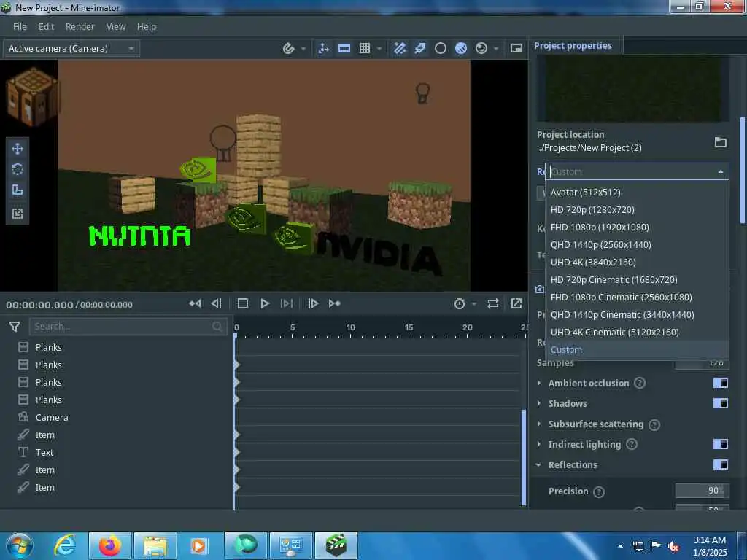This screenshot has height=560, width=747.
Task: Choose Avatar (512x512) resolution
Action: pyautogui.click(x=637, y=192)
